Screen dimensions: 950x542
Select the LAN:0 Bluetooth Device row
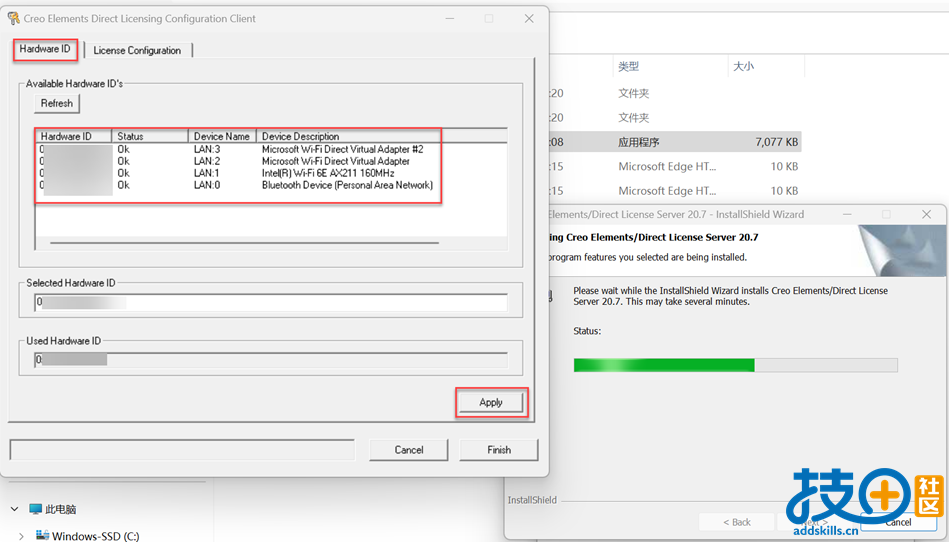[236, 185]
